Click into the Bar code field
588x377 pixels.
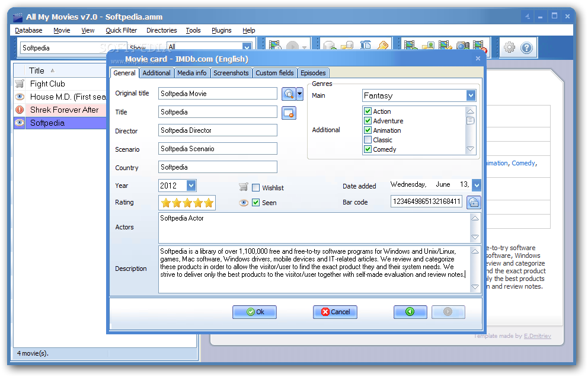point(426,202)
